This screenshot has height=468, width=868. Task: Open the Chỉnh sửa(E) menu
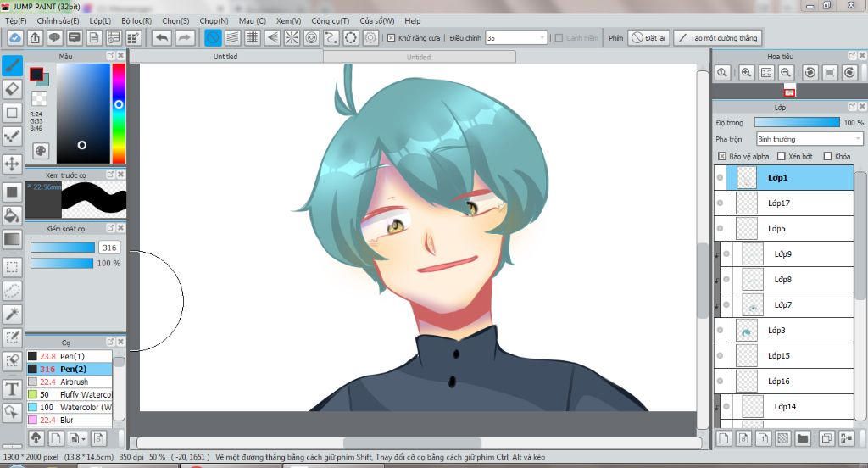click(58, 20)
